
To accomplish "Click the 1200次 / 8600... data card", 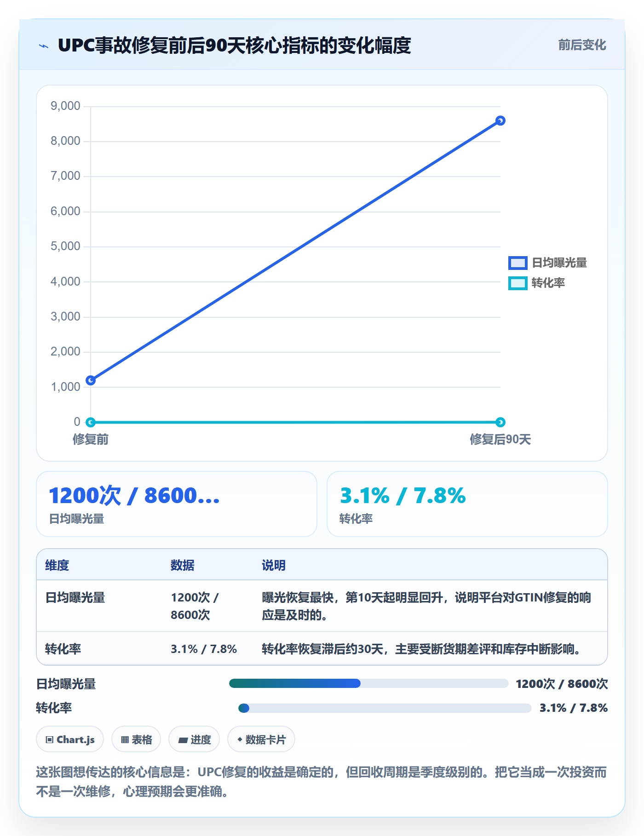I will [x=177, y=504].
